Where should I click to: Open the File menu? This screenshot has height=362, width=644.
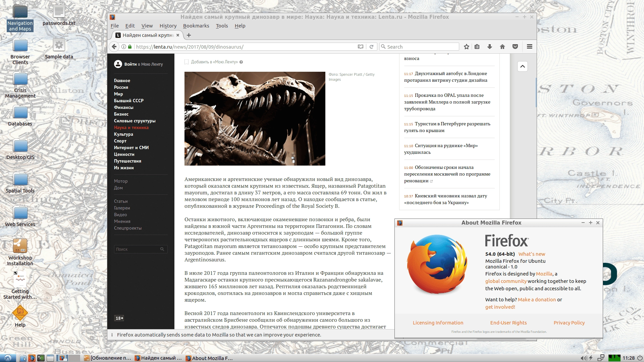pyautogui.click(x=115, y=26)
